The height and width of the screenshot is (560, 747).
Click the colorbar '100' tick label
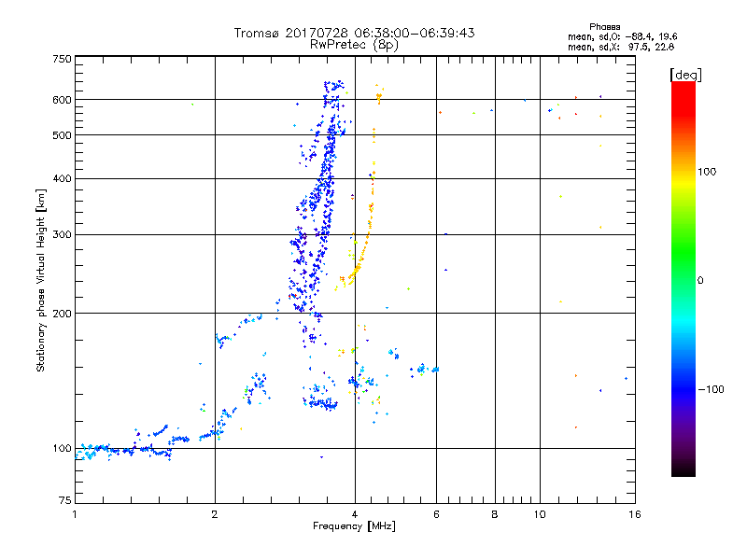click(x=707, y=172)
